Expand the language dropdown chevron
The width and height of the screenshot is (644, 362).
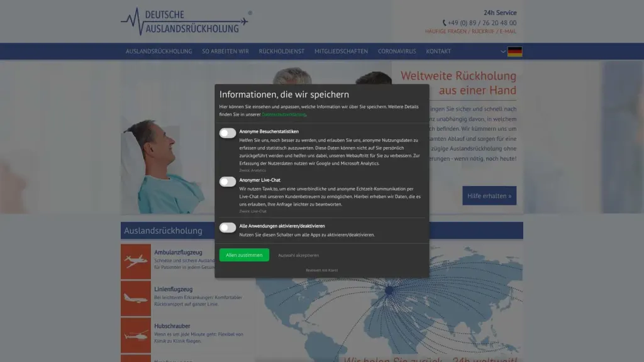[x=502, y=52]
